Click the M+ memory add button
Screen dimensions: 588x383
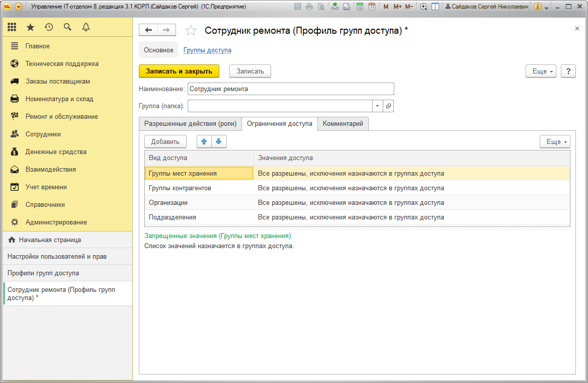point(397,7)
